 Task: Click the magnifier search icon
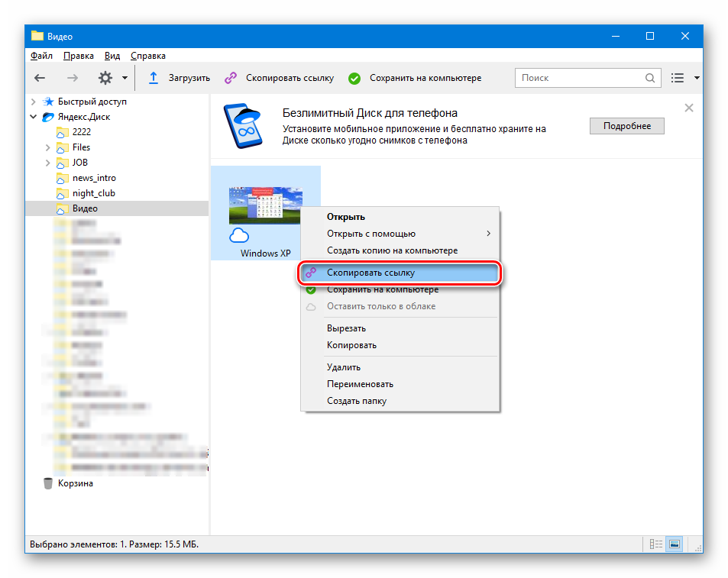pyautogui.click(x=650, y=78)
